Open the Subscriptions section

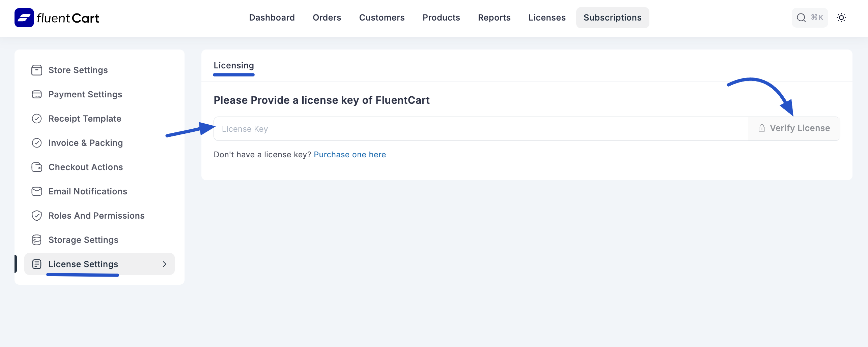click(x=612, y=18)
